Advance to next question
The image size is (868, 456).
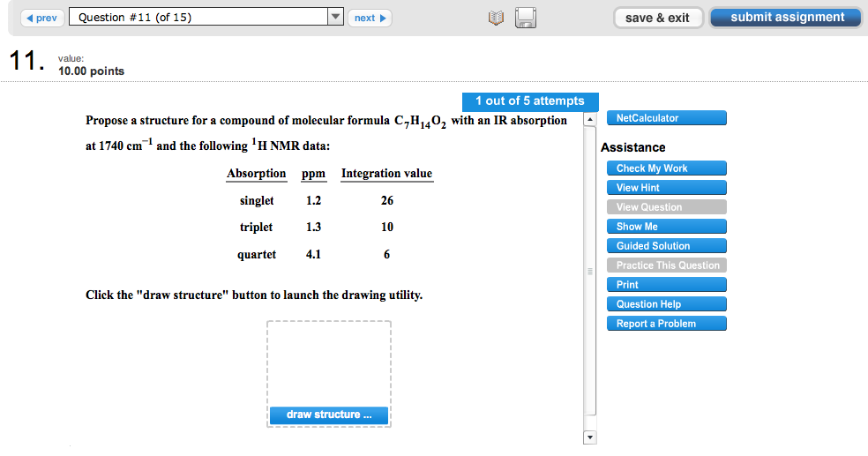click(370, 18)
